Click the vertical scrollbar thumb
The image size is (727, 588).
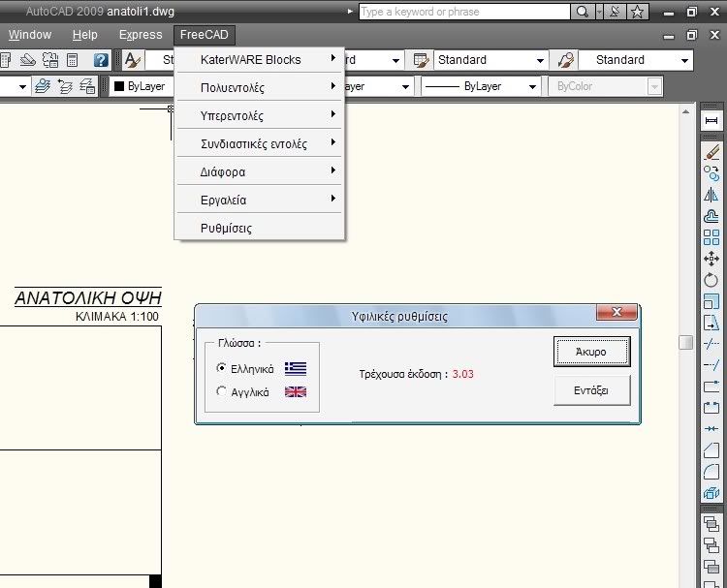point(685,342)
